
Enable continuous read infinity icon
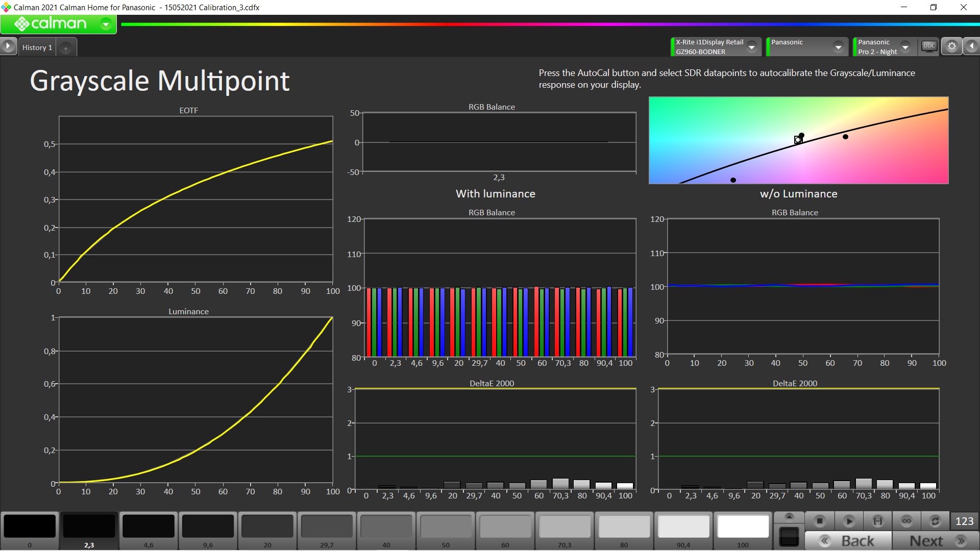click(x=906, y=521)
